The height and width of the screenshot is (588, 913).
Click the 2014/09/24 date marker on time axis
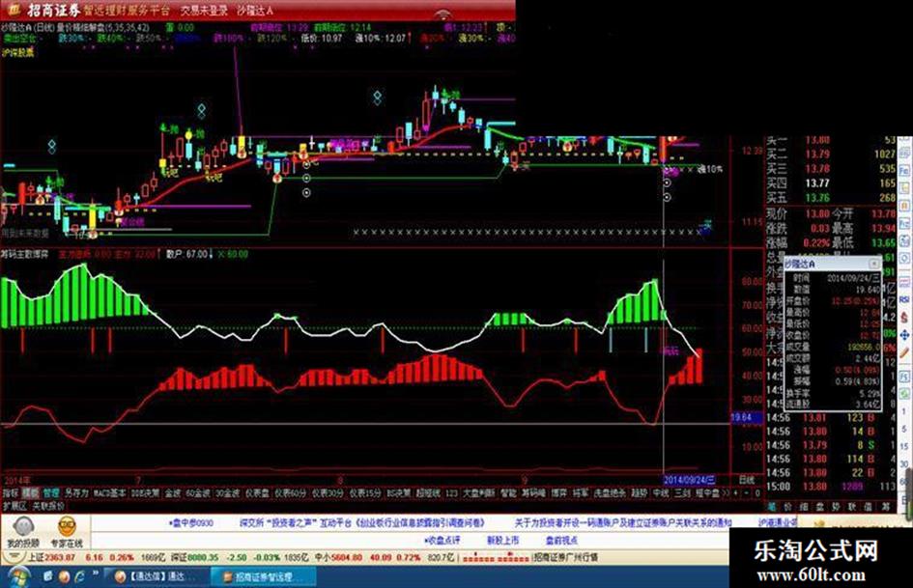point(689,480)
